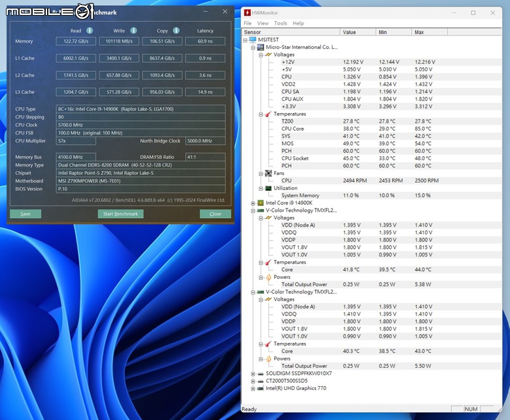Click the L3 Cache Read 1204.7 GB/s field

click(x=76, y=92)
